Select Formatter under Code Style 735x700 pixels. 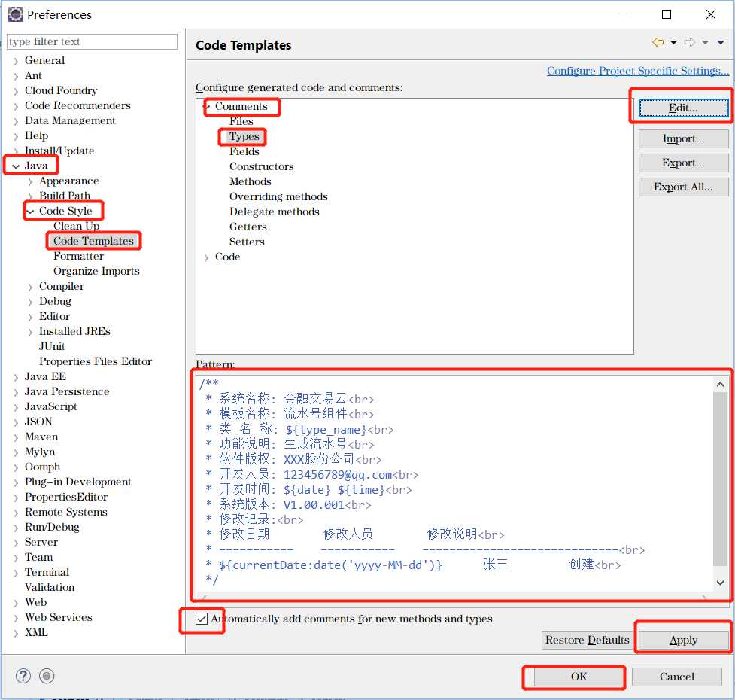[x=78, y=256]
